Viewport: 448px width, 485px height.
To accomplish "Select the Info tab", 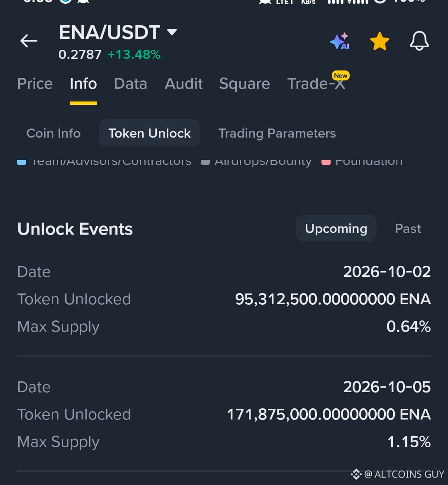I will pyautogui.click(x=83, y=84).
